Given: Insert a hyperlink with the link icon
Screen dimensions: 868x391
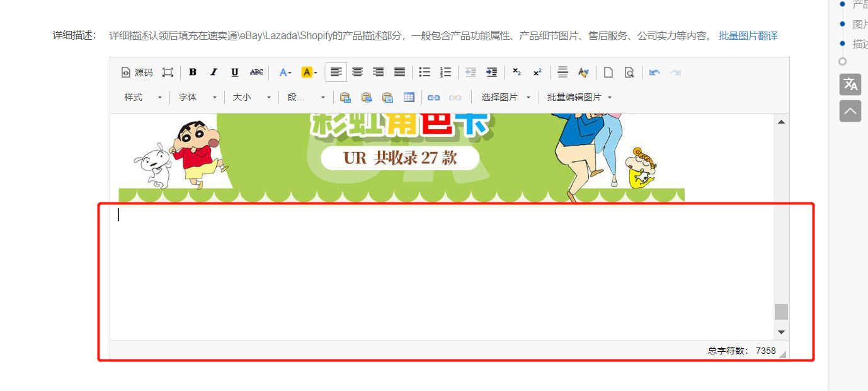Looking at the screenshot, I should (x=433, y=97).
